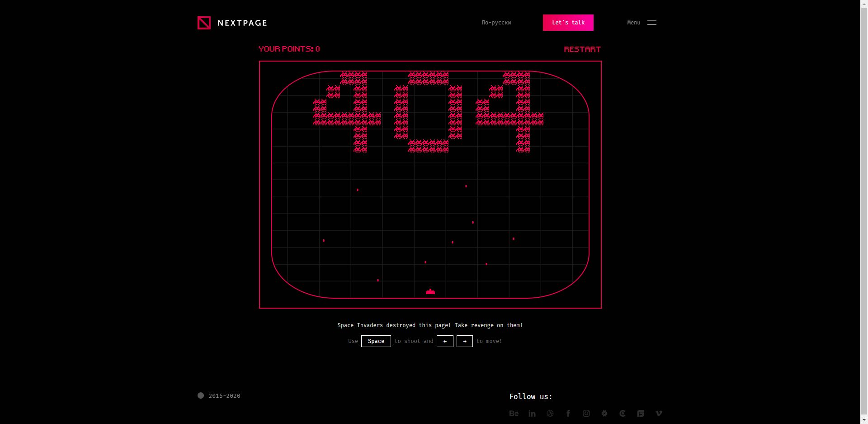Click the square 'G' icon before Vimeo
Image resolution: width=868 pixels, height=424 pixels.
click(641, 413)
